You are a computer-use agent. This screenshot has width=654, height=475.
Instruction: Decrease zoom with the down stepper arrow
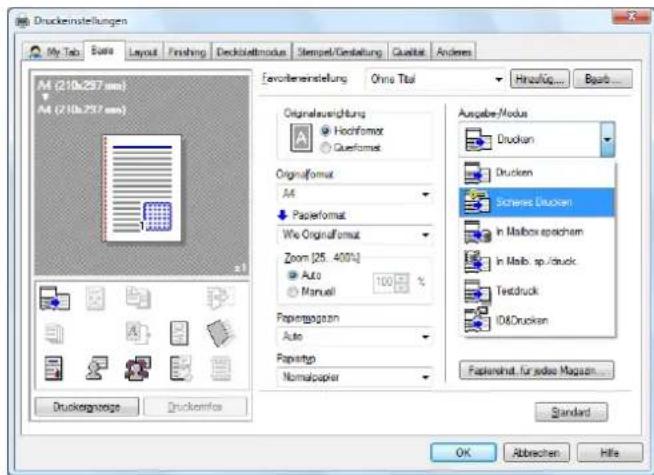tap(402, 287)
